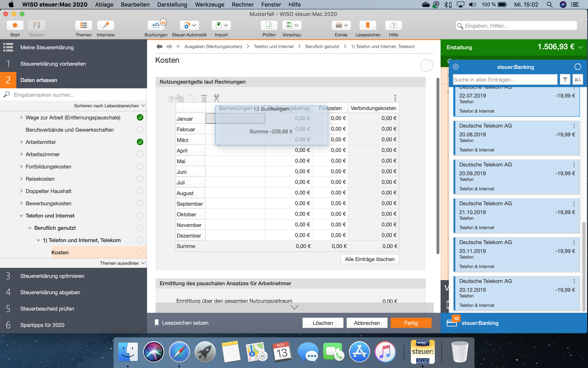Click the Löschen button
The width and height of the screenshot is (588, 368).
coord(323,323)
